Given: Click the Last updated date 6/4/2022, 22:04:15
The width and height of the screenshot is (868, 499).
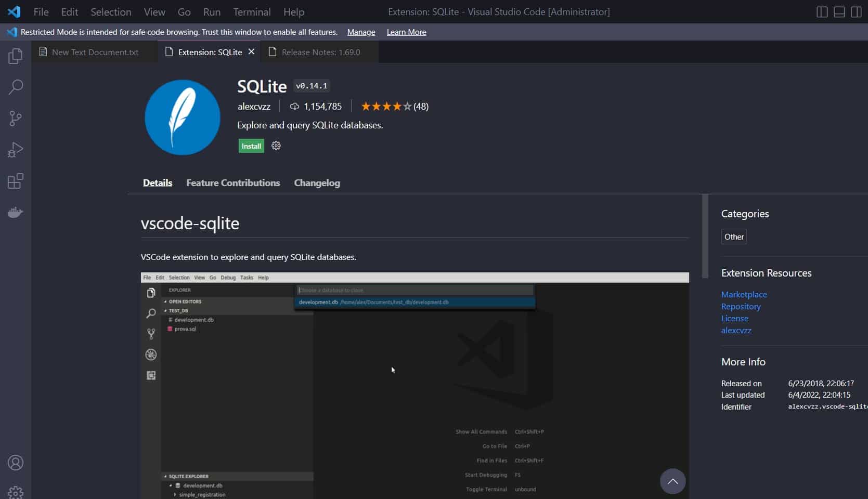Looking at the screenshot, I should (819, 395).
